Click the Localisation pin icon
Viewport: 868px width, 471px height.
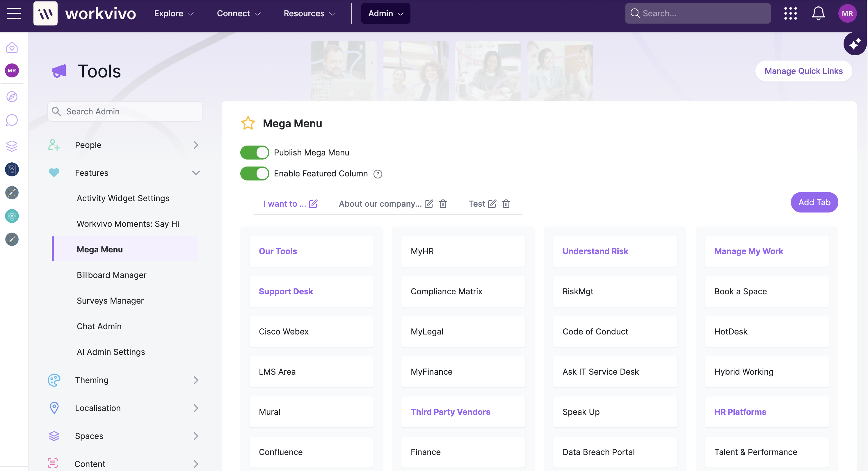(54, 408)
